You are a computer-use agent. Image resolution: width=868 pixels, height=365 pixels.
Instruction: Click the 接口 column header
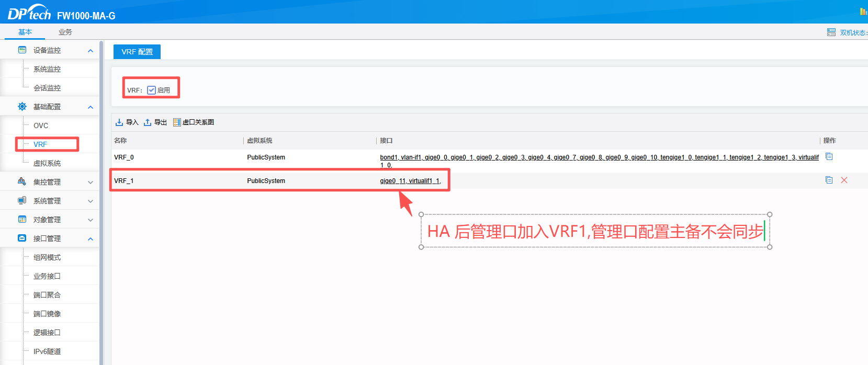pyautogui.click(x=386, y=141)
